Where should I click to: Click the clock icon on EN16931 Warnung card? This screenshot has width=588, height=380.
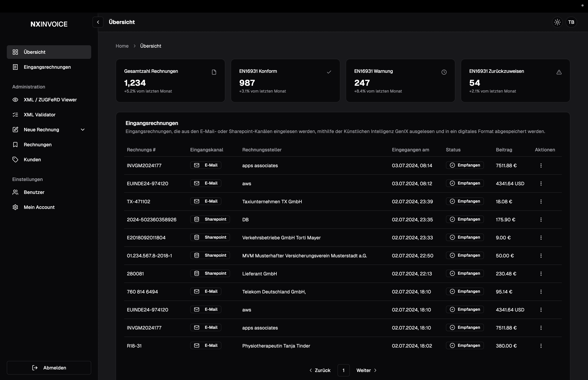pyautogui.click(x=444, y=72)
